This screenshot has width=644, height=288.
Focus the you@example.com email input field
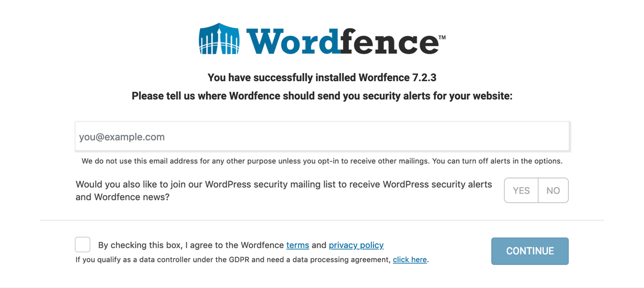click(322, 136)
